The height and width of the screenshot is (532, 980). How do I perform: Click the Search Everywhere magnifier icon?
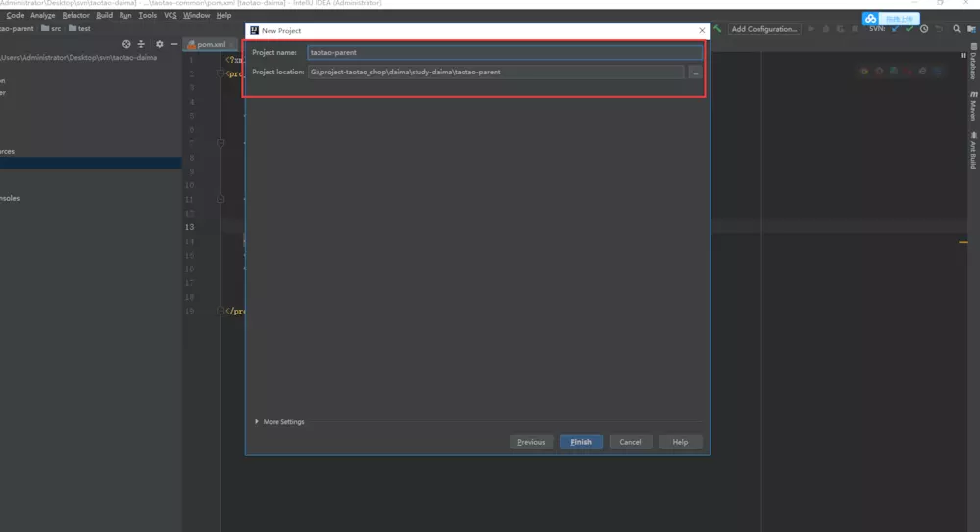(x=956, y=29)
